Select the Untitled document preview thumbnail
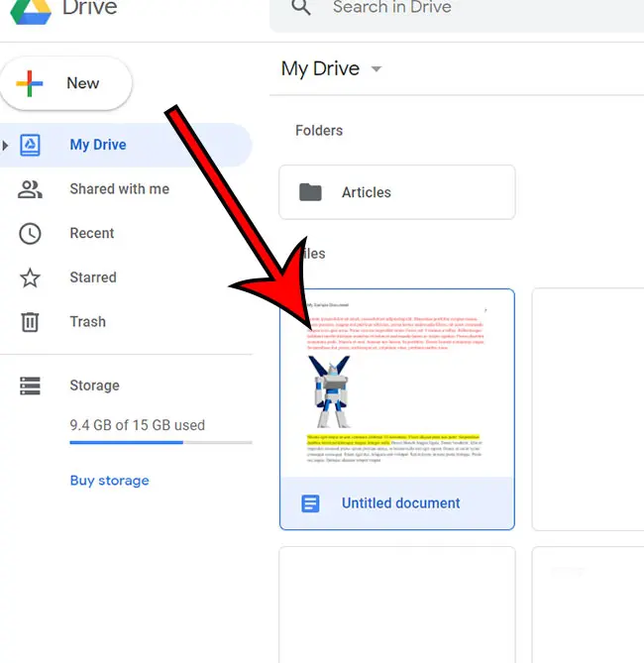The width and height of the screenshot is (644, 663). [396, 383]
